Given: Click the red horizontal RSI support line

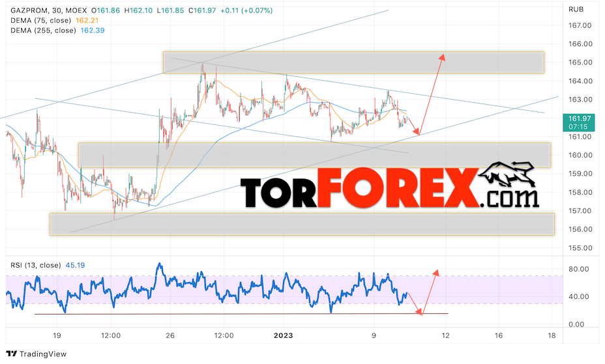Looking at the screenshot, I should click(241, 314).
